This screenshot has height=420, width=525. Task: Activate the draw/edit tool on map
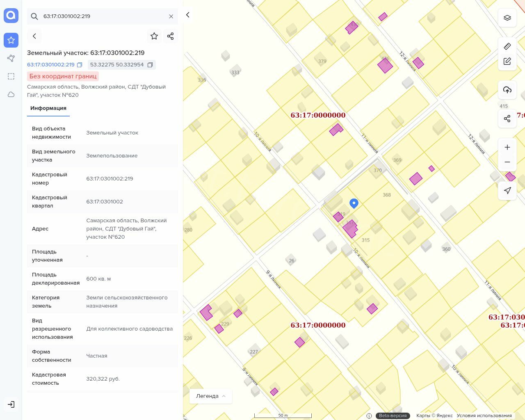click(x=507, y=62)
